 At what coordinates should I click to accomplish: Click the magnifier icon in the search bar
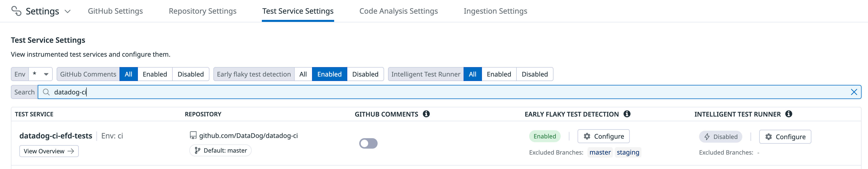tap(46, 92)
